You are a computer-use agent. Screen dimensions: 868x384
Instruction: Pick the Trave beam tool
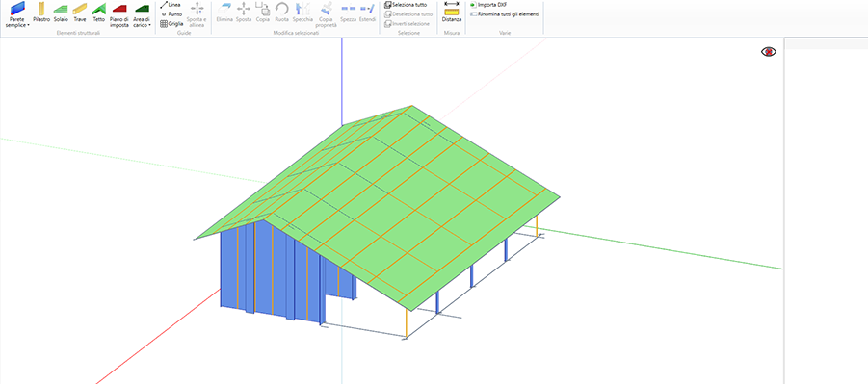click(80, 13)
